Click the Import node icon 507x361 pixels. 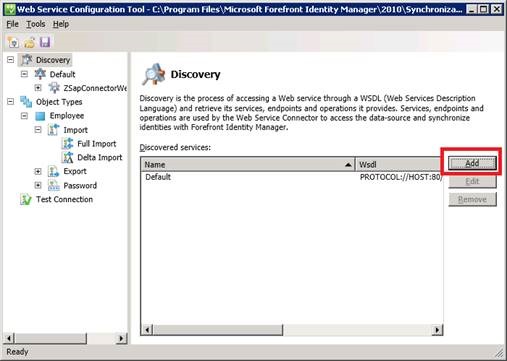[x=54, y=130]
